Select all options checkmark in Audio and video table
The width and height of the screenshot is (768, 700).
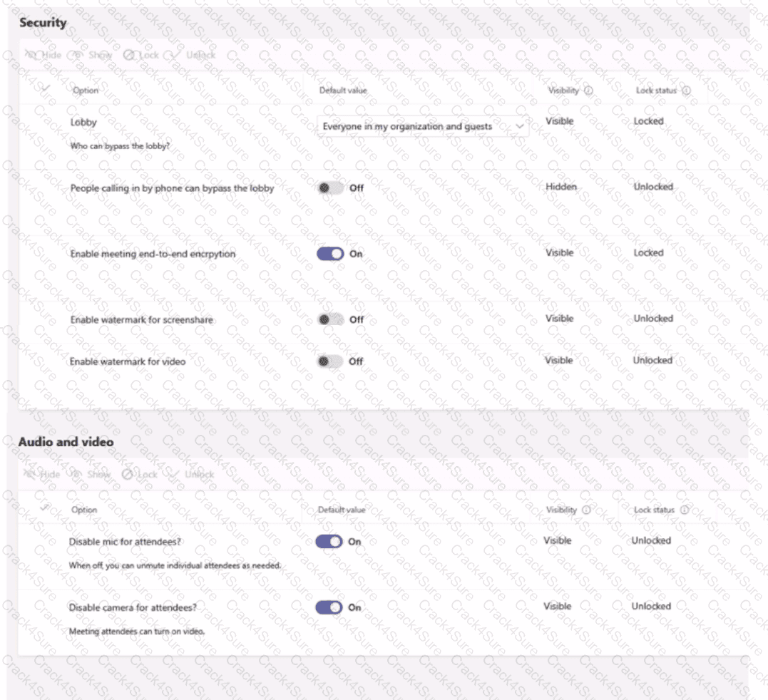45,507
